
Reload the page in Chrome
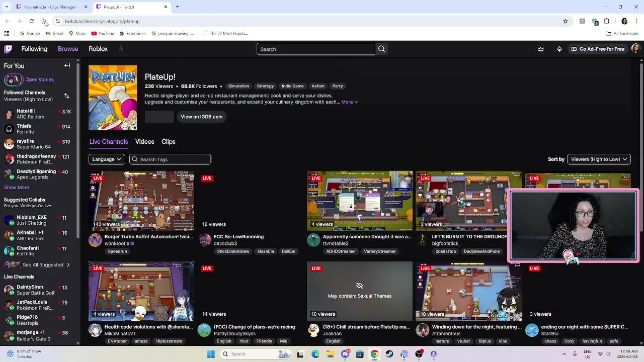(31, 21)
